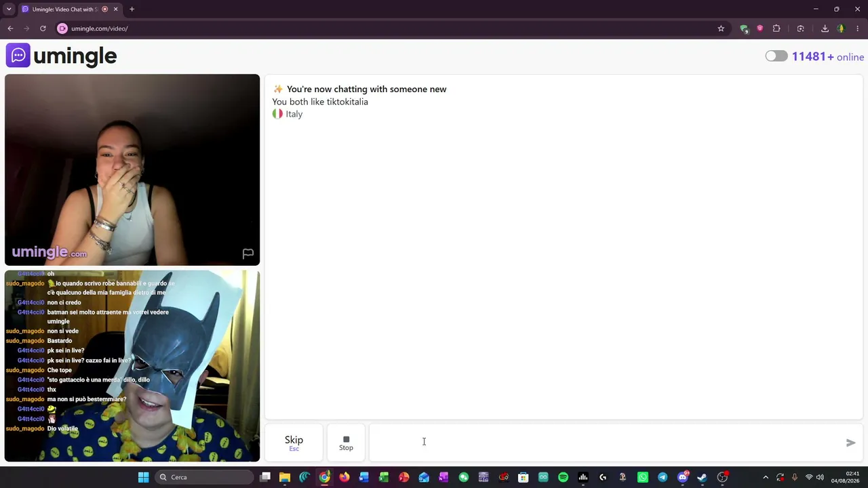
Task: Bookmark this page with the star icon
Action: tap(721, 28)
